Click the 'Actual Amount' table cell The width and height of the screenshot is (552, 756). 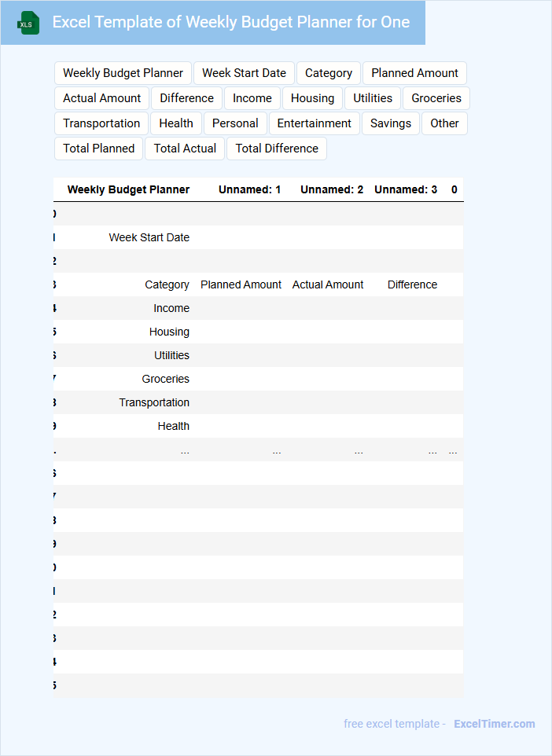(328, 284)
